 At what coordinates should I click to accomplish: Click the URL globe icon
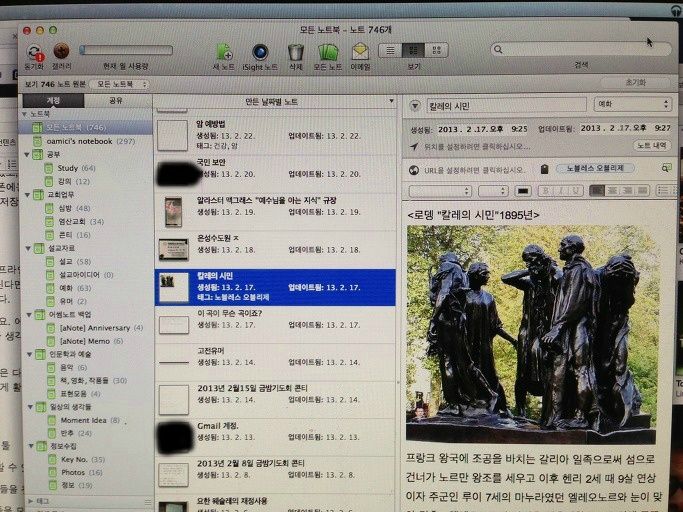(414, 170)
